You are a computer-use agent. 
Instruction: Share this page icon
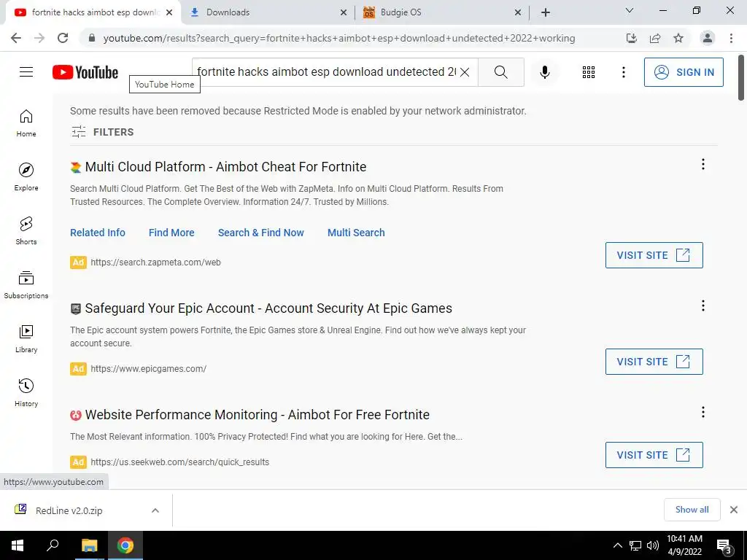pos(655,38)
